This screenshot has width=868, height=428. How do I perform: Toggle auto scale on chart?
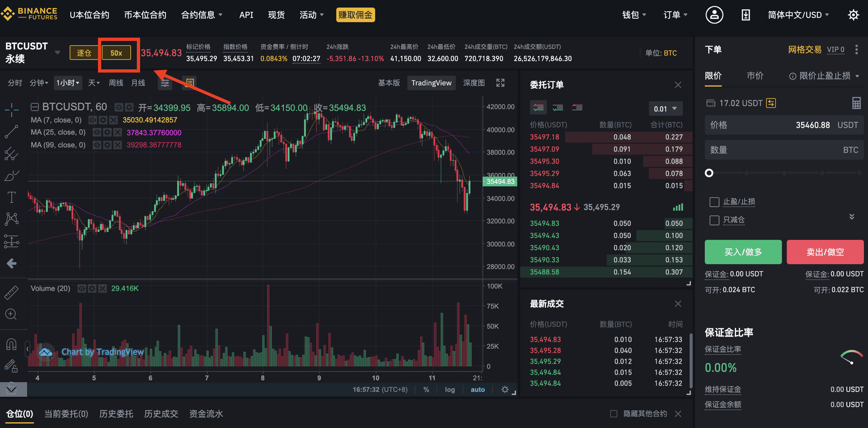[x=478, y=389]
